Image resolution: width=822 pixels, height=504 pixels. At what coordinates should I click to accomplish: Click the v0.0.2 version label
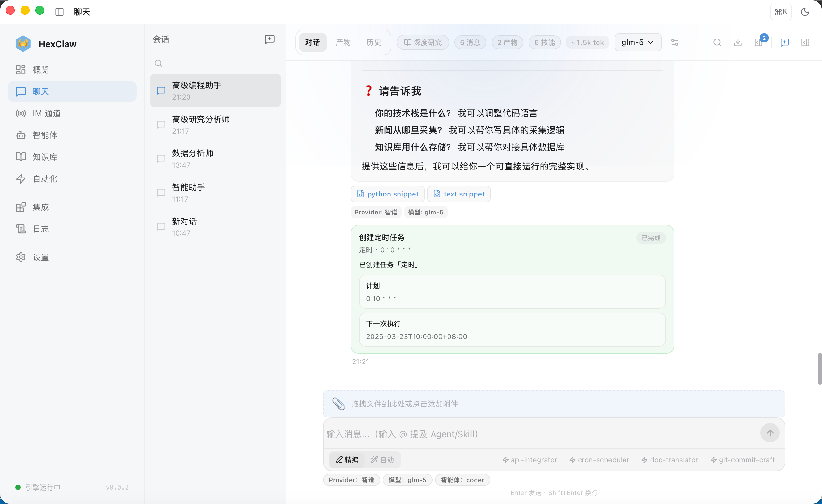tap(118, 487)
